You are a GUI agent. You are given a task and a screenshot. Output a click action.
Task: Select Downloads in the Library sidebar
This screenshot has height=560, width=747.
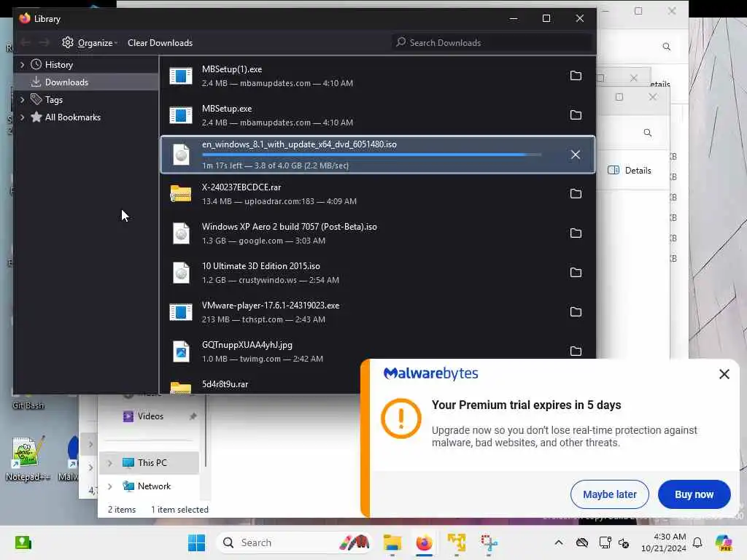coord(86,82)
